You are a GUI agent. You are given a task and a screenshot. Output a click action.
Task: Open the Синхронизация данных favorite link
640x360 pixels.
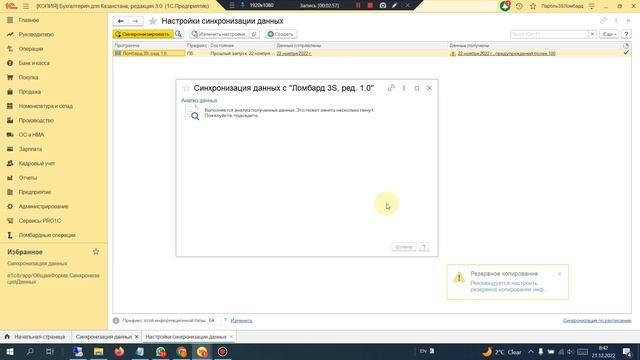point(37,264)
